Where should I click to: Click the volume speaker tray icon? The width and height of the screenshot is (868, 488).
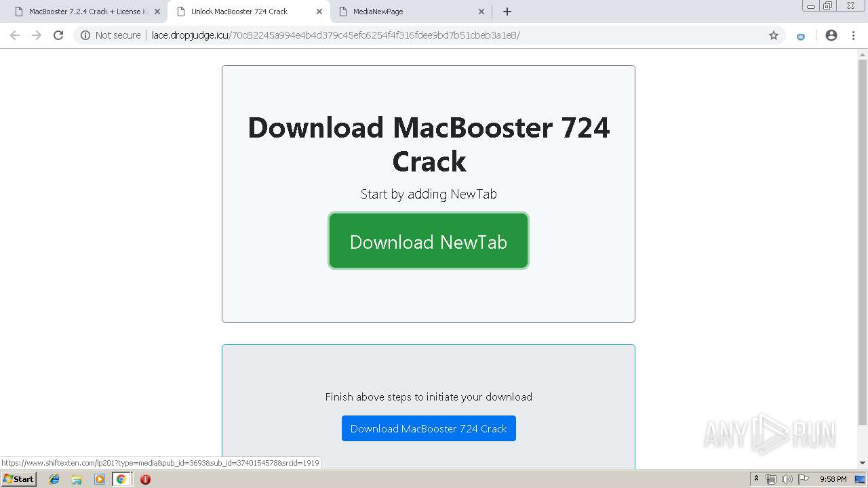point(787,479)
